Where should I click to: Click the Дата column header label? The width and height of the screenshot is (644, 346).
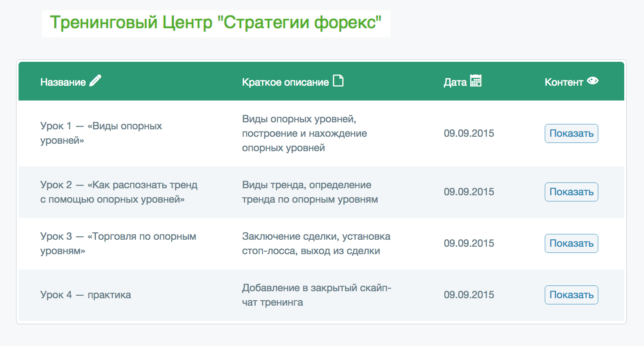tap(455, 82)
